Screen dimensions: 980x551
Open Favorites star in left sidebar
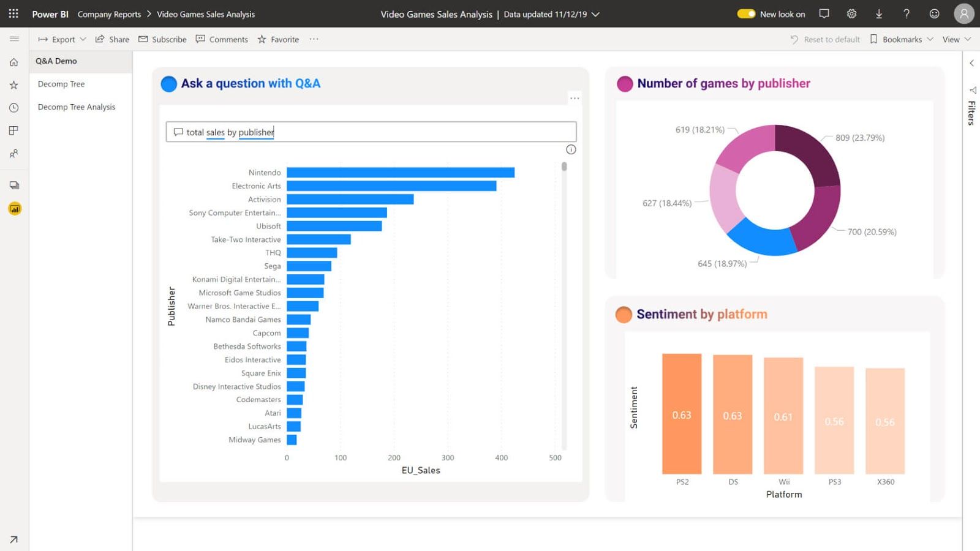[x=13, y=85]
